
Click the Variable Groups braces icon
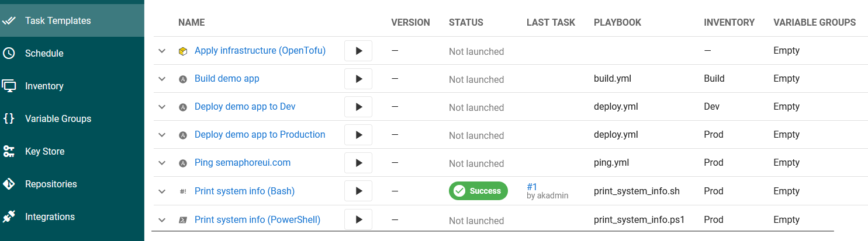(x=9, y=118)
